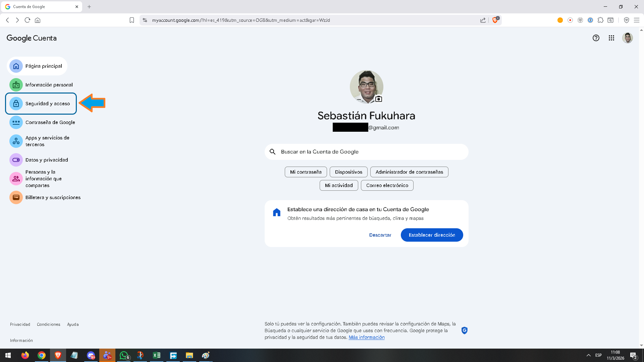Click camera icon on profile photo
The width and height of the screenshot is (644, 362).
pos(379,99)
